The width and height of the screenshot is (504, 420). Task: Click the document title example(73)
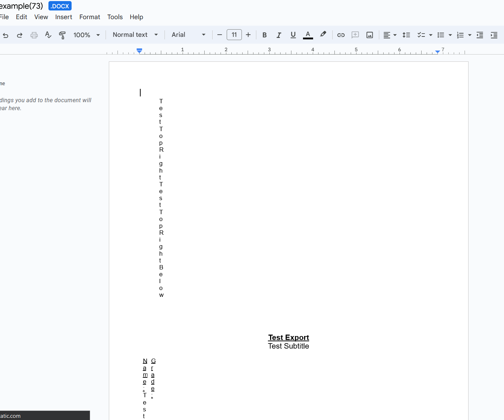click(x=21, y=6)
